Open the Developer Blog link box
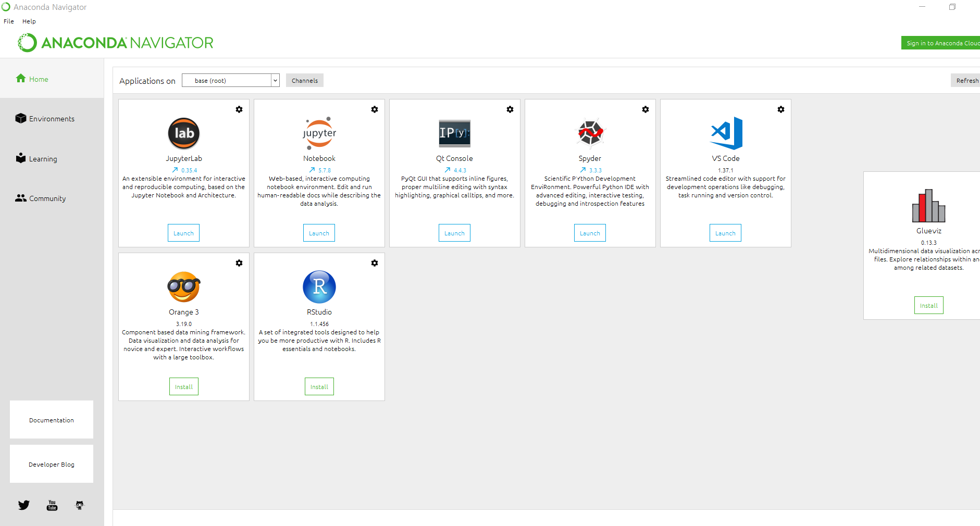This screenshot has width=980, height=526. [x=52, y=464]
